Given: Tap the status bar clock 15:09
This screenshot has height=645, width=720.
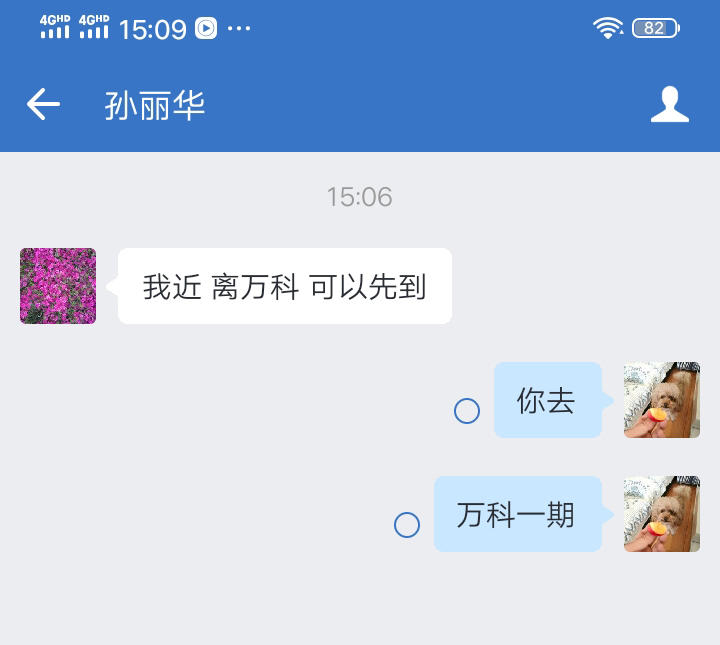Looking at the screenshot, I should (152, 29).
